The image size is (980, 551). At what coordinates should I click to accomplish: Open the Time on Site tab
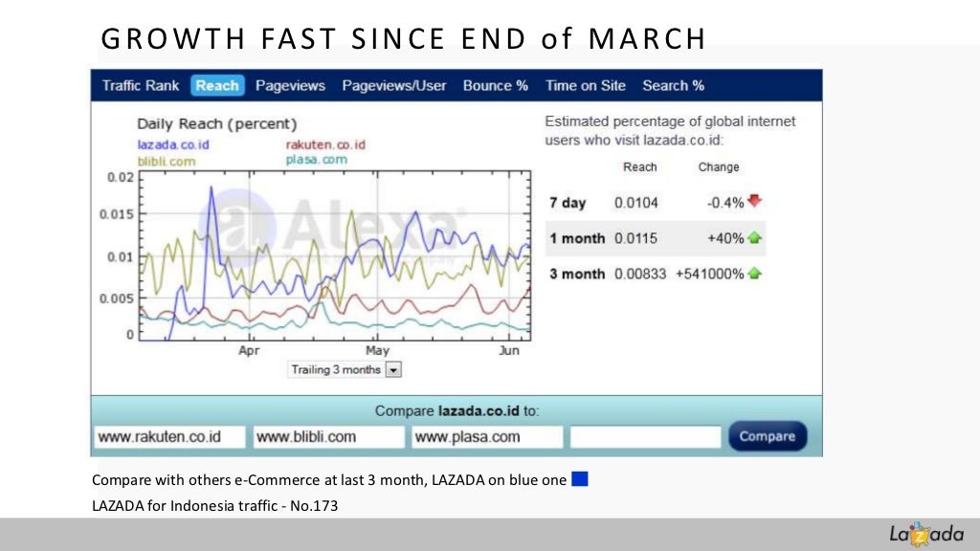[585, 85]
